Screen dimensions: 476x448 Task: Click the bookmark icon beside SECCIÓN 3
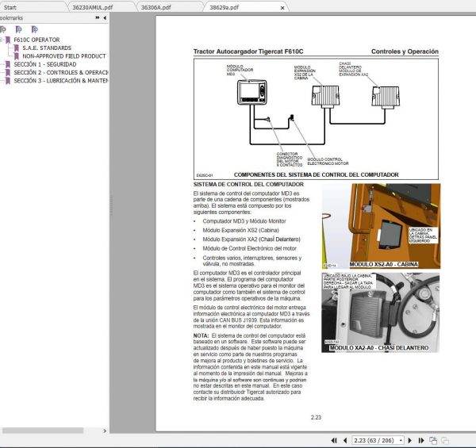pos(8,81)
